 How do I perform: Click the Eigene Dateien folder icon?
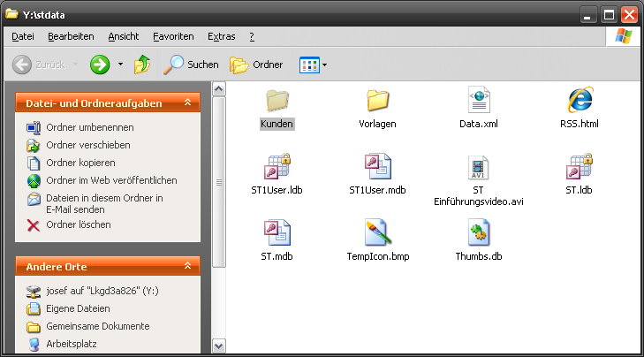coord(34,308)
